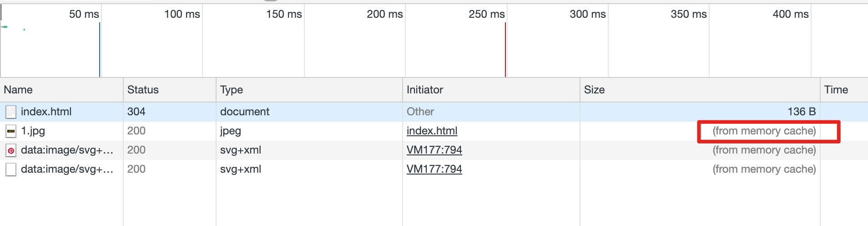Sort by the Initiator column header

(424, 90)
